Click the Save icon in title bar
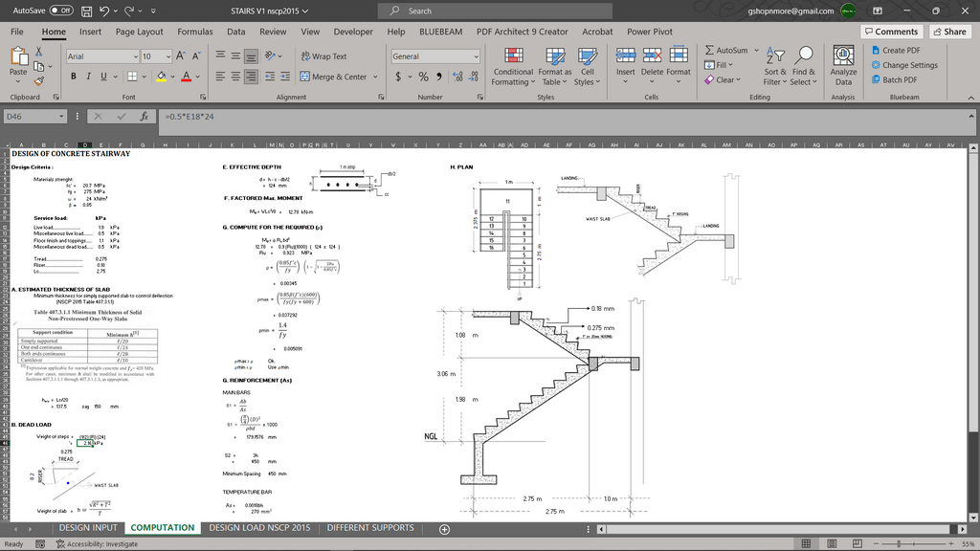 87,11
